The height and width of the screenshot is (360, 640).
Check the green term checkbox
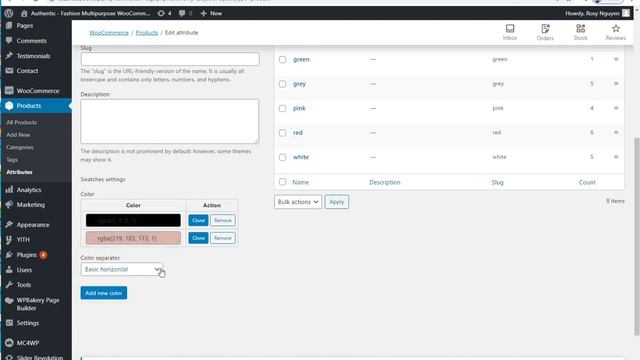282,60
